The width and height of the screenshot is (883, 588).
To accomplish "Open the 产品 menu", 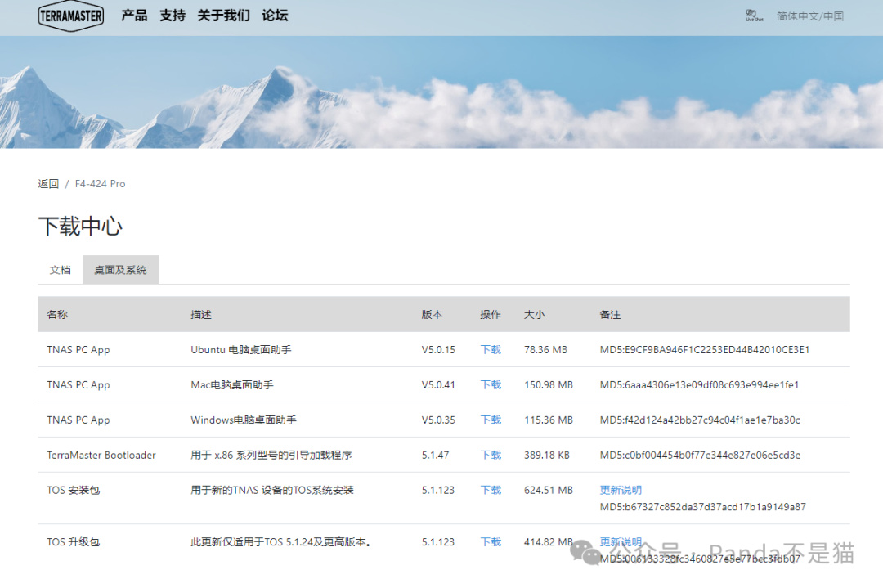I will [x=134, y=16].
